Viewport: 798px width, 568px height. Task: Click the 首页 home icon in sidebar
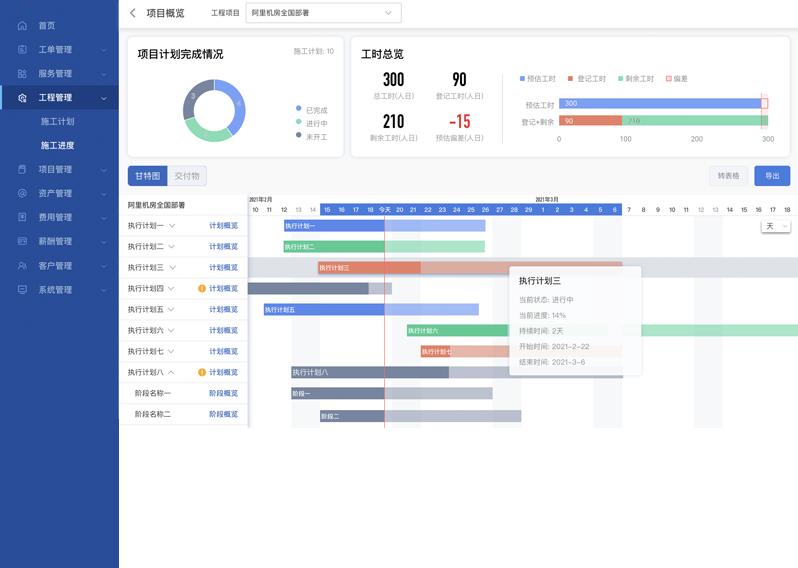pos(22,25)
